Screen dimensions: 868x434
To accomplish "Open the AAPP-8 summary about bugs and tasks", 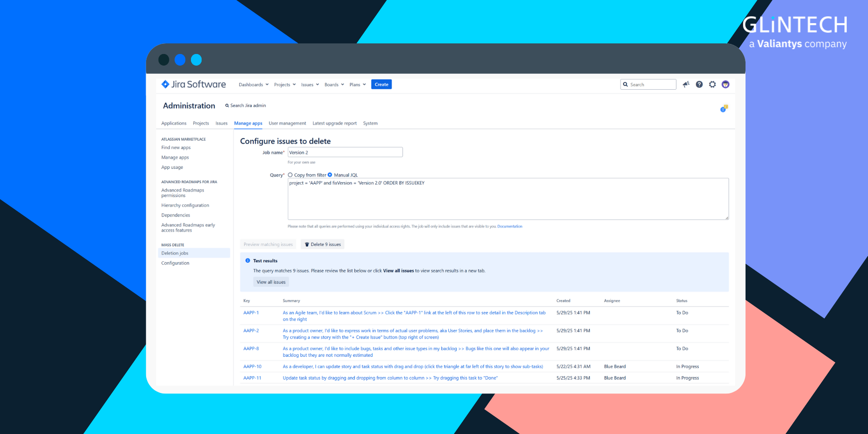I will 416,352.
